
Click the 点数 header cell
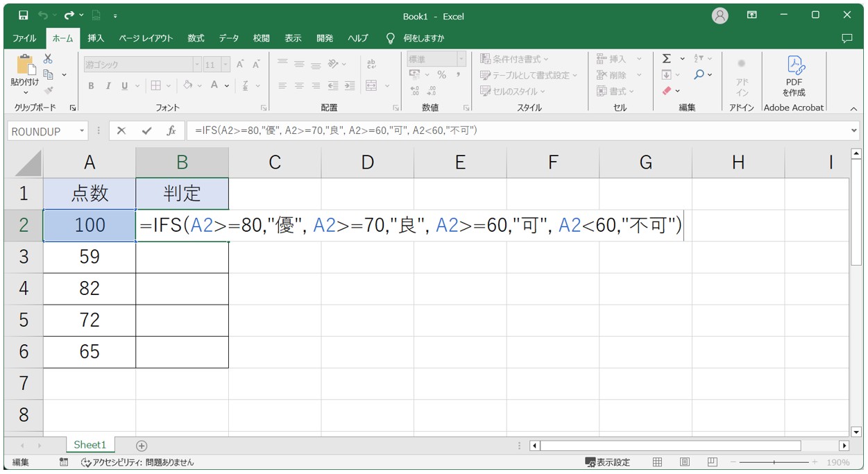coord(90,194)
